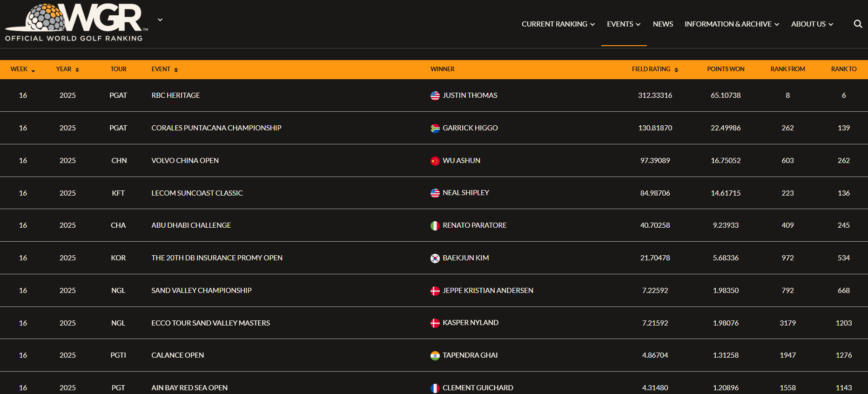The height and width of the screenshot is (394, 868).
Task: Select winner Clement Guichard
Action: (478, 387)
